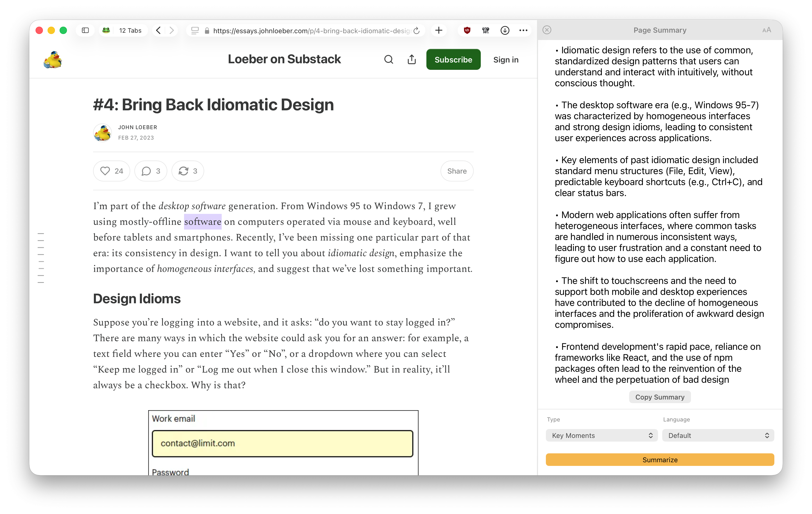Close the Page Summary panel
The height and width of the screenshot is (514, 812).
coord(547,30)
